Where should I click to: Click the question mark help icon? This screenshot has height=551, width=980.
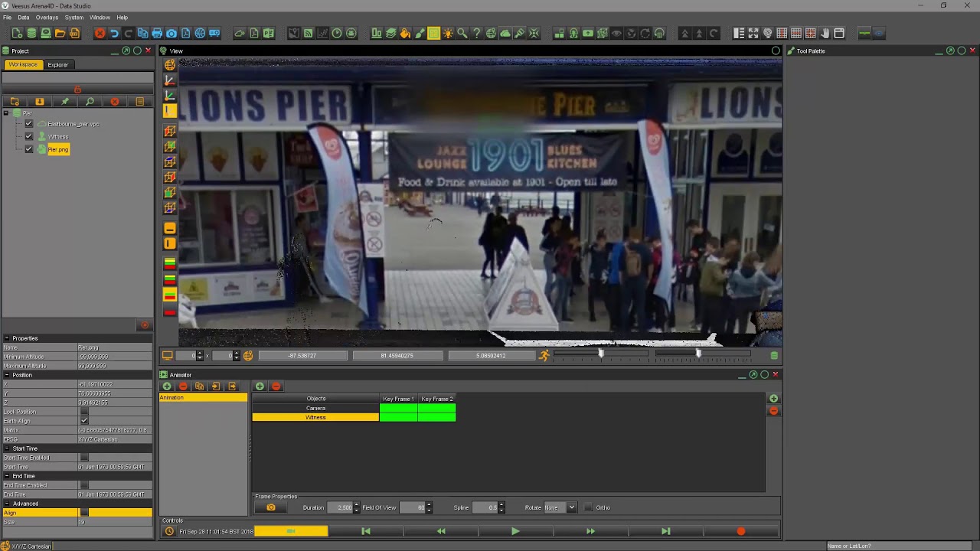pos(476,33)
